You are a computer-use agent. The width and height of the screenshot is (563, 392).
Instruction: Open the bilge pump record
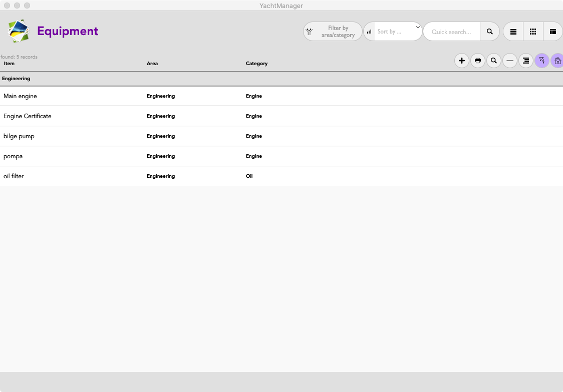(19, 136)
